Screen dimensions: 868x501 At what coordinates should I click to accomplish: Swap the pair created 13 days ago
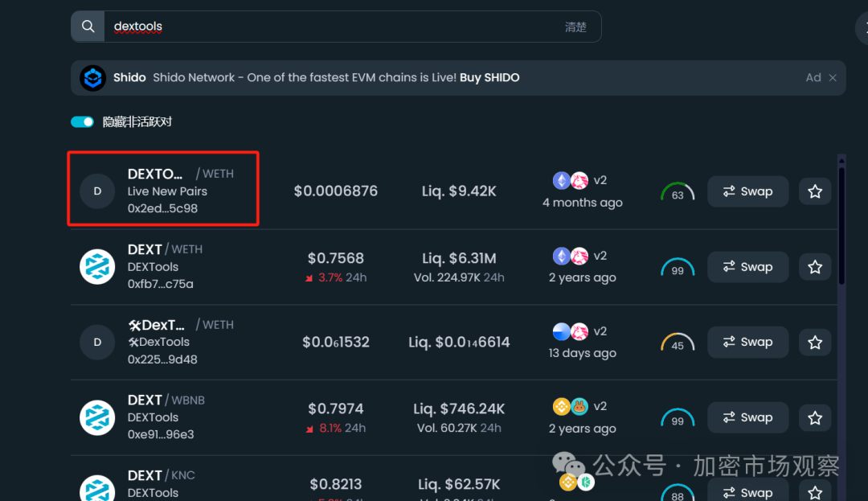pos(748,342)
